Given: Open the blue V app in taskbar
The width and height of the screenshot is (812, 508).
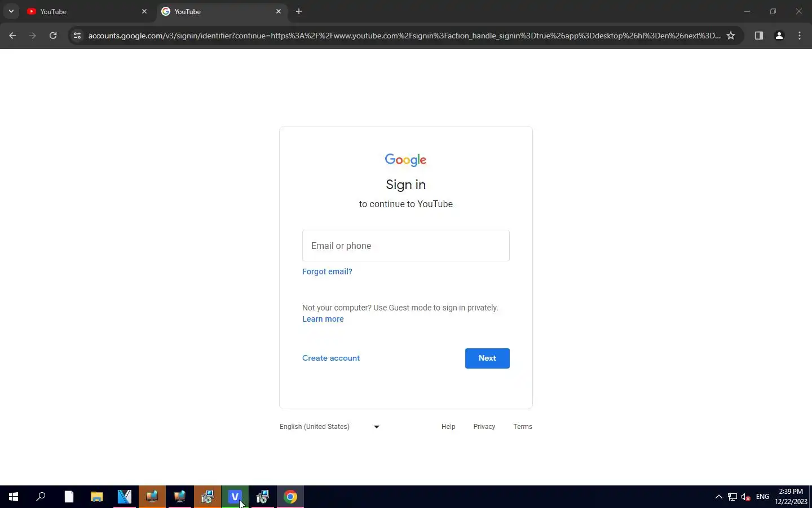Looking at the screenshot, I should click(235, 497).
